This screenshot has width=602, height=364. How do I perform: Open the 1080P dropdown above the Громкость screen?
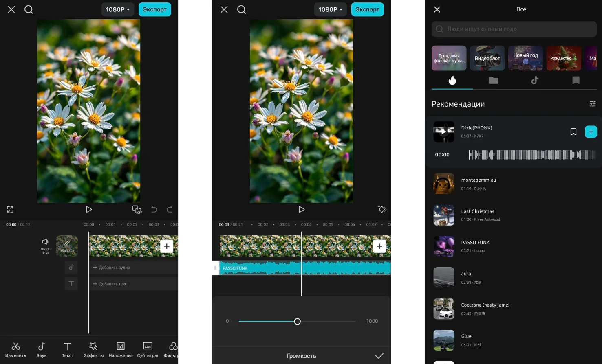click(330, 9)
